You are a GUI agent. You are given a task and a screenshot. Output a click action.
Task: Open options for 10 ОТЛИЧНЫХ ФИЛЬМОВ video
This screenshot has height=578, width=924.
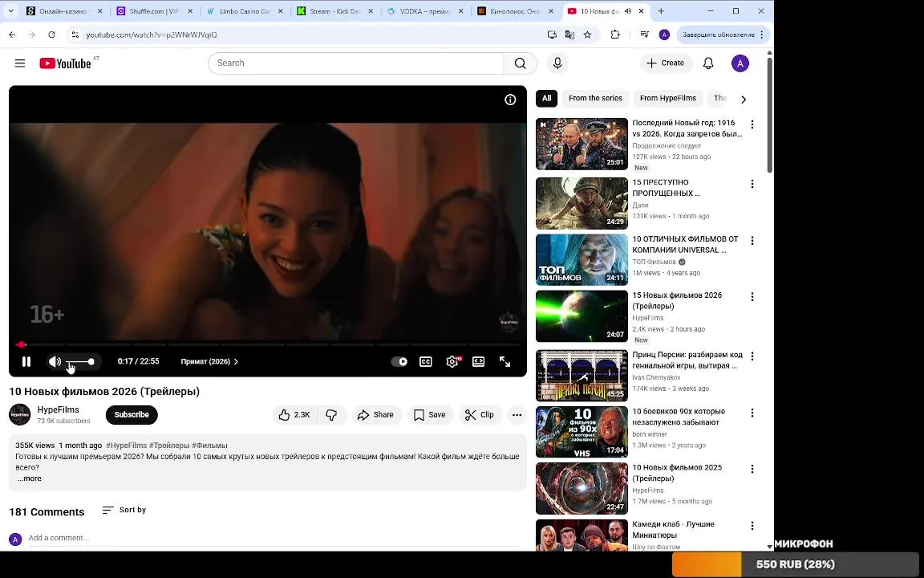(x=752, y=241)
